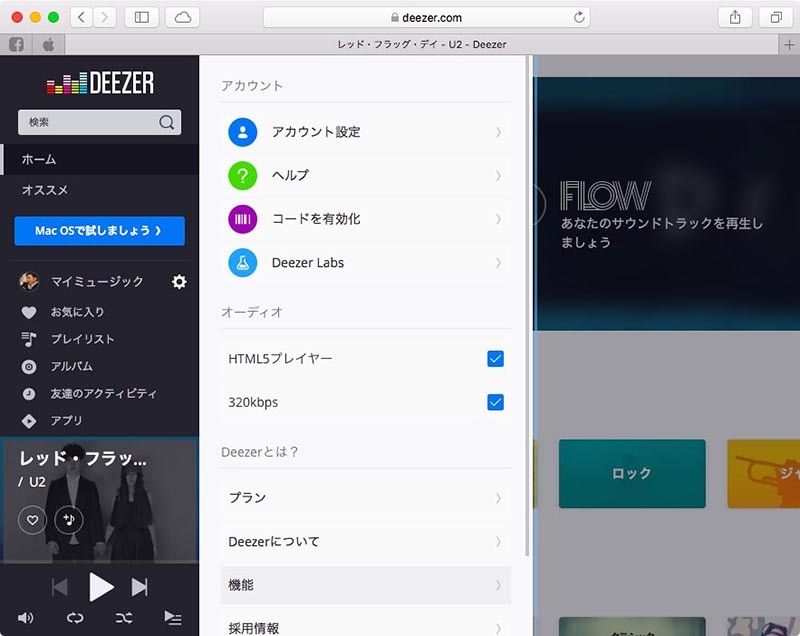Click the Deezer Labs flask icon
Image resolution: width=800 pixels, height=636 pixels.
click(x=242, y=263)
